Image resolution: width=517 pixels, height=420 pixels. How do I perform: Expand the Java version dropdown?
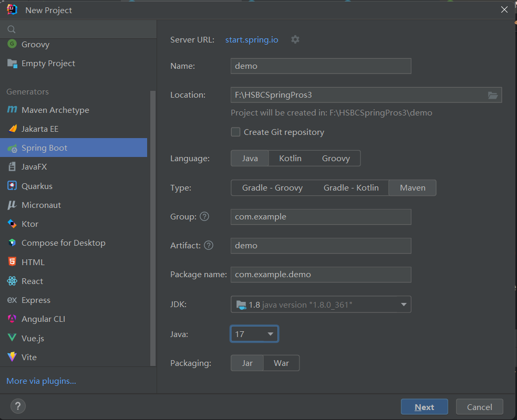254,334
